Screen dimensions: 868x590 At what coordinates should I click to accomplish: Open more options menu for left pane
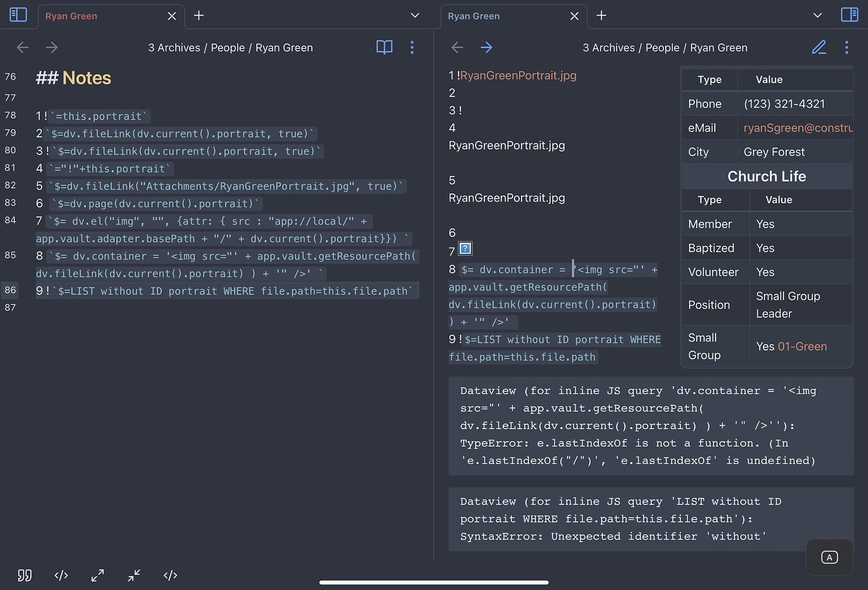412,47
